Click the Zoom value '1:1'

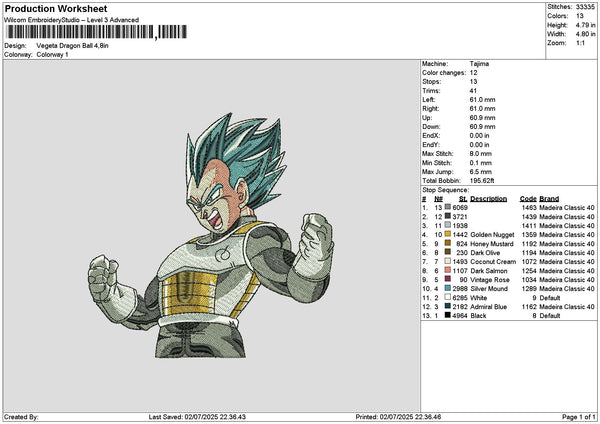580,43
